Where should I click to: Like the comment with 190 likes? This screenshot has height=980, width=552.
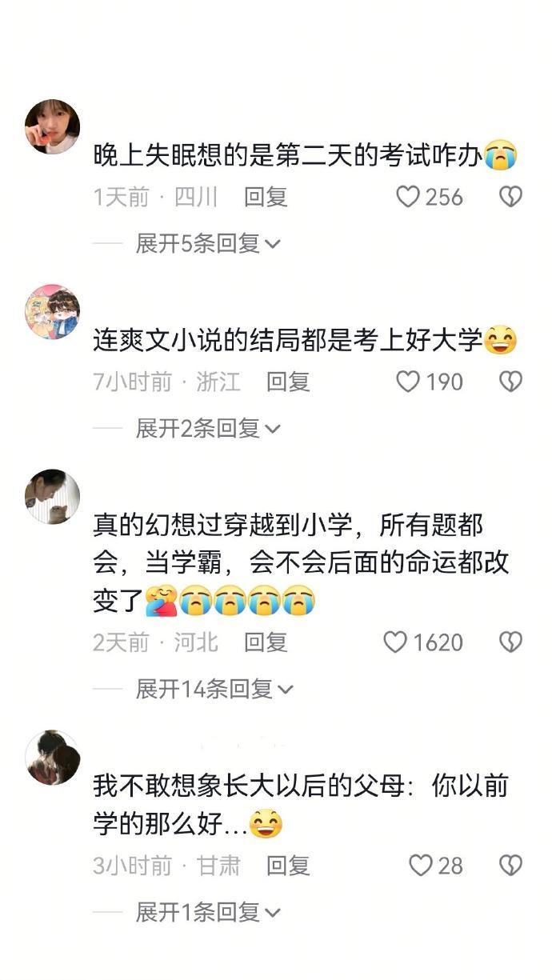(408, 382)
